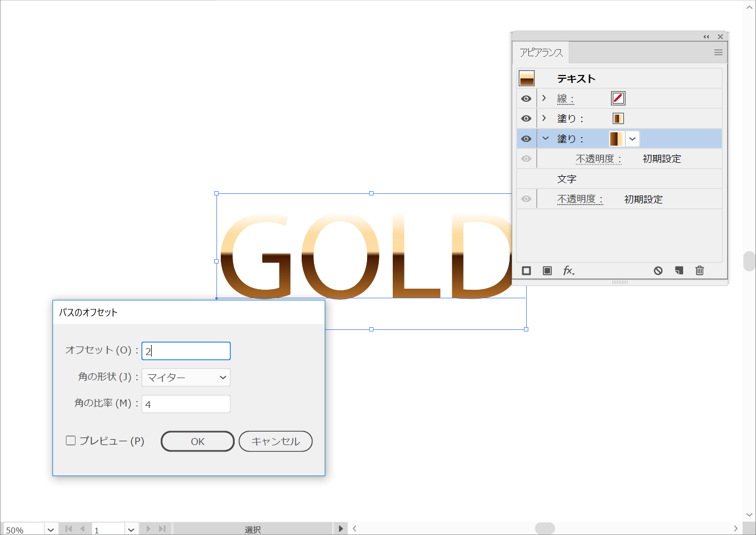Delete selected item with trash icon
This screenshot has height=535, width=756.
(x=700, y=271)
